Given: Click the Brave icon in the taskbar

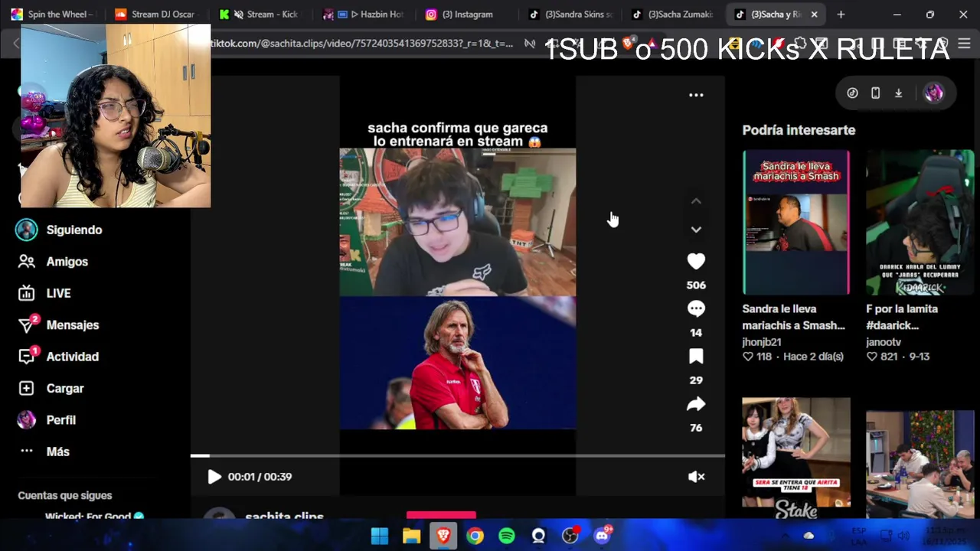Looking at the screenshot, I should tap(443, 536).
